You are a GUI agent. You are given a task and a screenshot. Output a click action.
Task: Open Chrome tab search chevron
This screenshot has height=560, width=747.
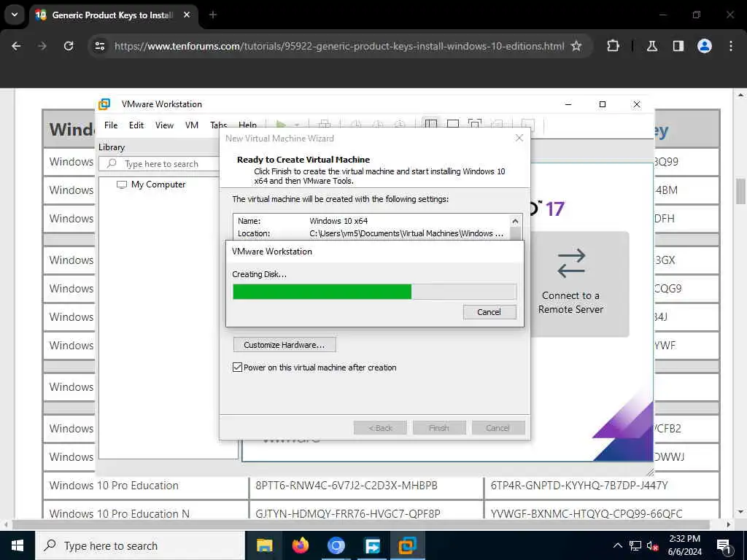tap(15, 15)
